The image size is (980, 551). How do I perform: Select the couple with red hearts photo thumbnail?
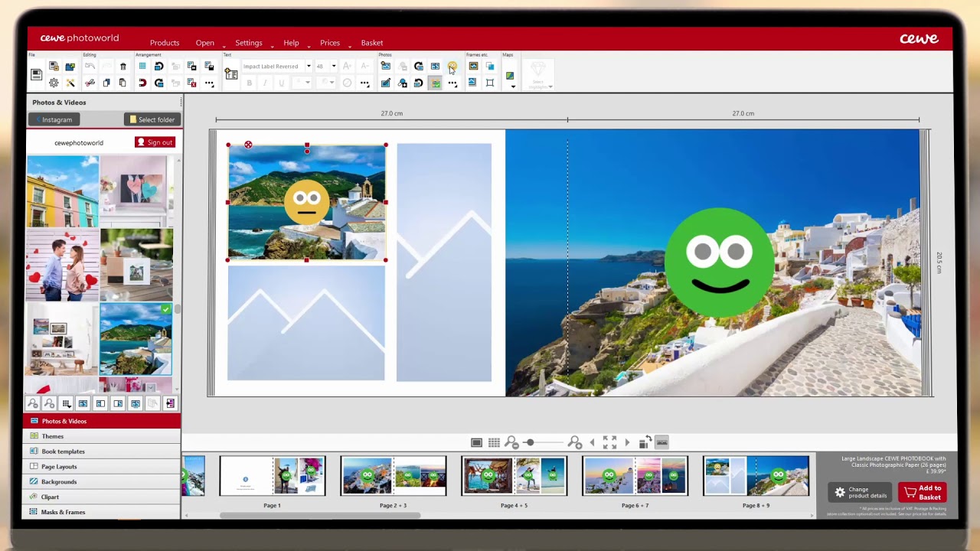[63, 265]
